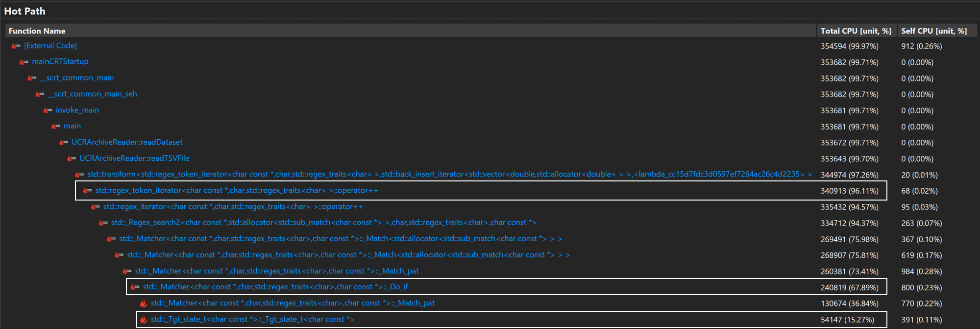This screenshot has height=329, width=980.
Task: Click the hot path icon beside UCRArchiveReader::readDataset
Action: [63, 143]
